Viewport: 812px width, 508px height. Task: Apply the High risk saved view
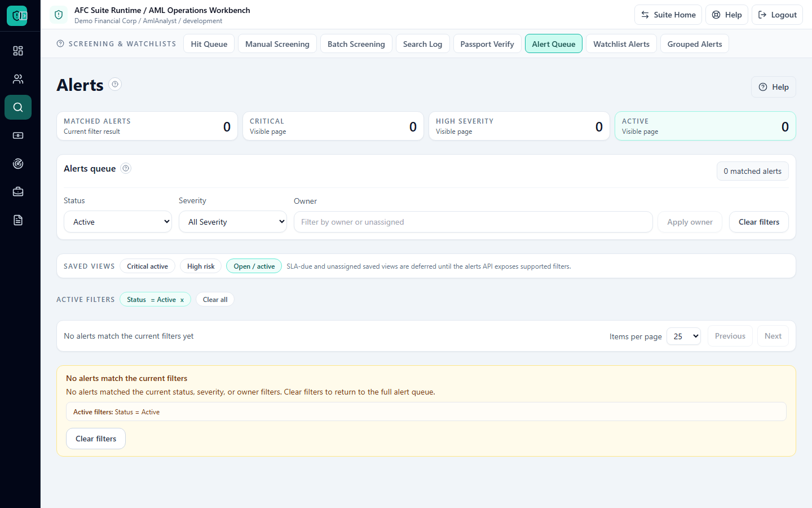(x=201, y=266)
